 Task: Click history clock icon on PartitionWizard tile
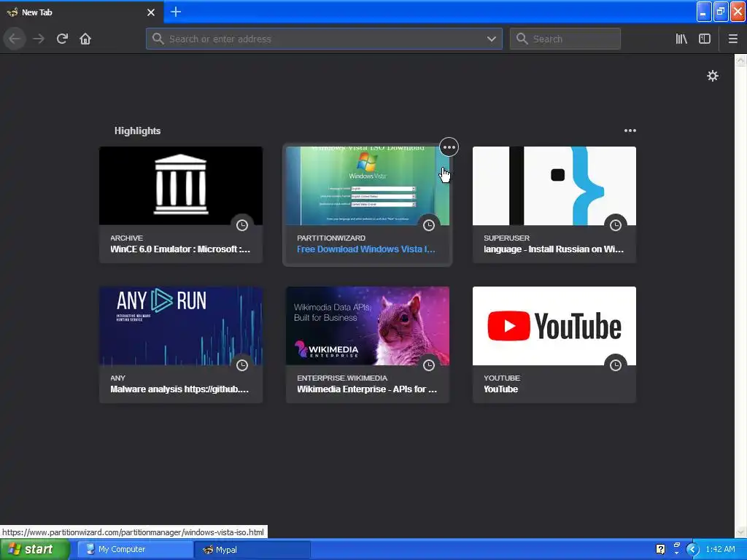point(429,225)
